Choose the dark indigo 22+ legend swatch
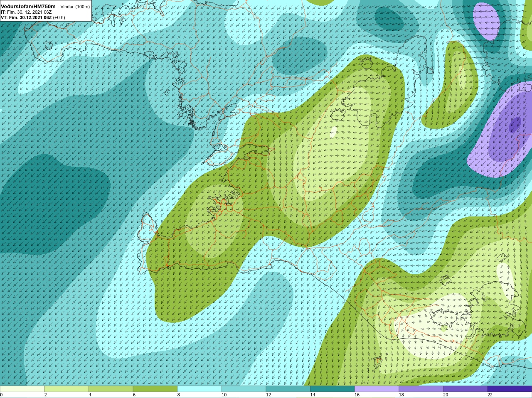Viewport: 532px width, 398px height. [510, 389]
